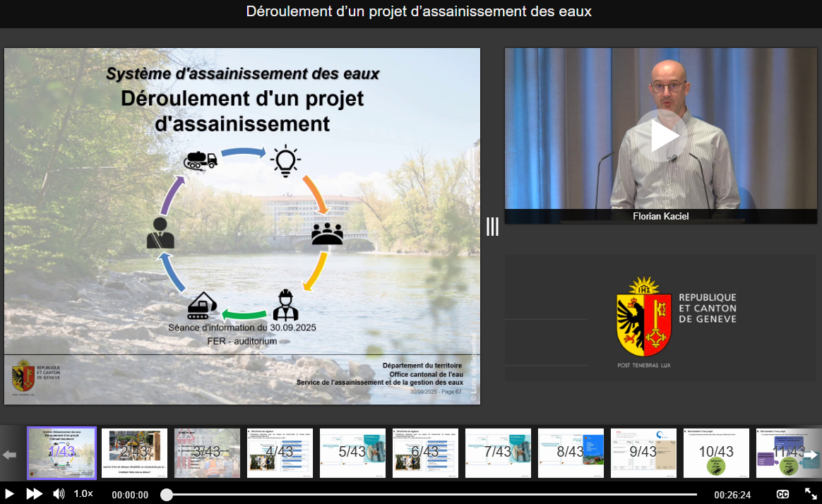Play the video using the large overlay button

tap(660, 136)
